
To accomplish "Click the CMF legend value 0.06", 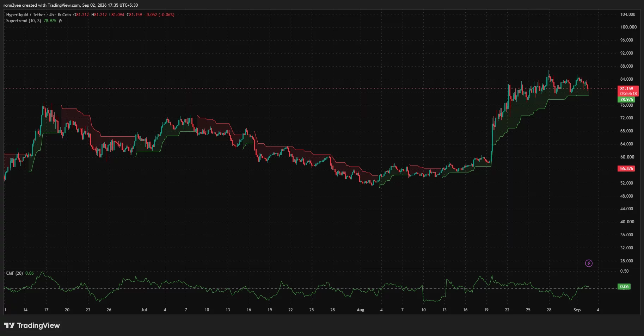I will pyautogui.click(x=30, y=273).
